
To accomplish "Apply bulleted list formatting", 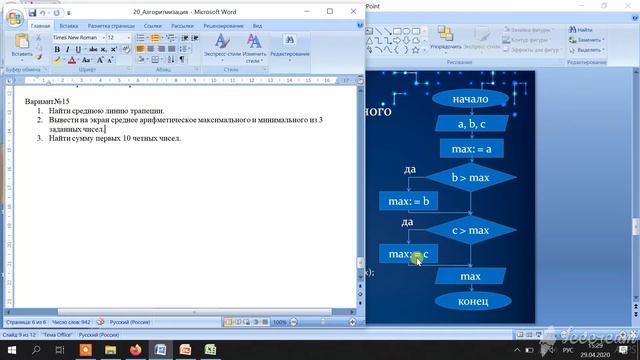I will pos(140,38).
